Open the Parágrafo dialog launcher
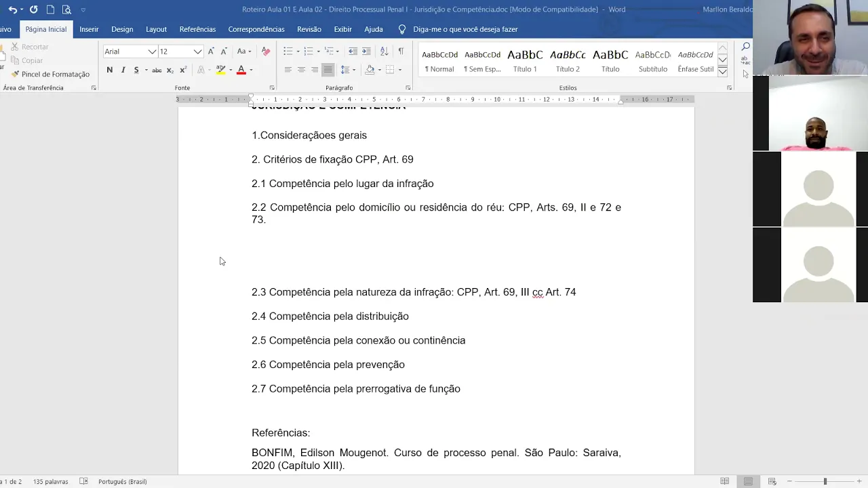This screenshot has height=488, width=868. pyautogui.click(x=408, y=88)
